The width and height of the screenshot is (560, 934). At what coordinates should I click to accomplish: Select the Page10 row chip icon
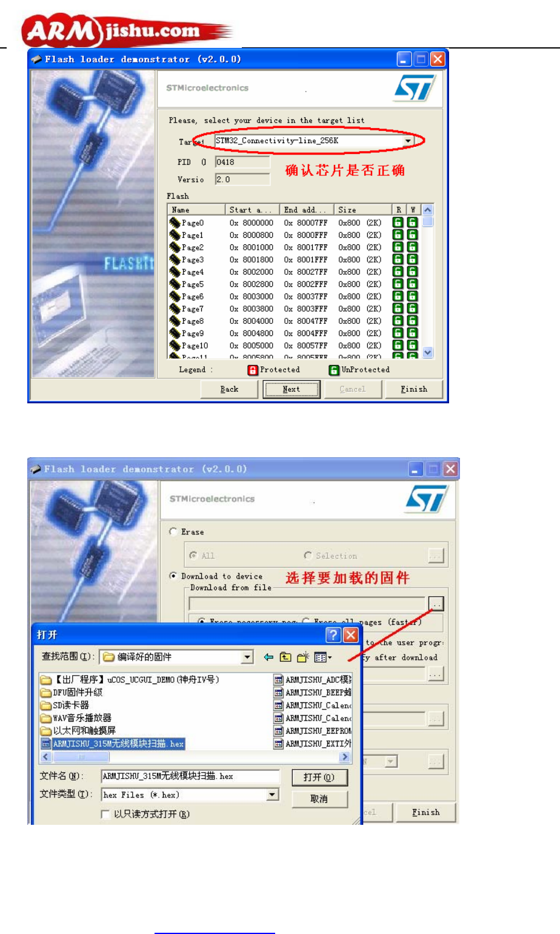pyautogui.click(x=175, y=345)
